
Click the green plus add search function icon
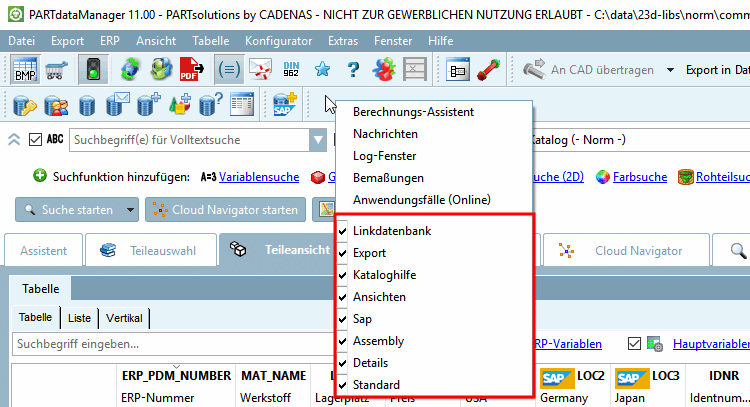[40, 176]
